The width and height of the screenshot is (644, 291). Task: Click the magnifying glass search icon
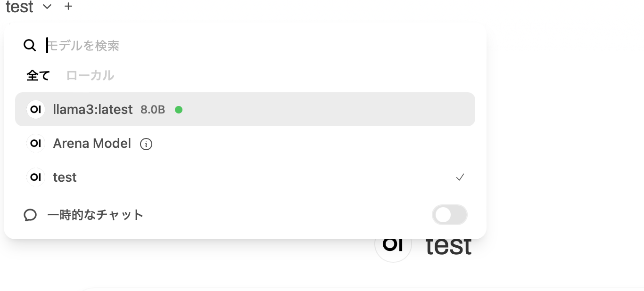pos(30,45)
